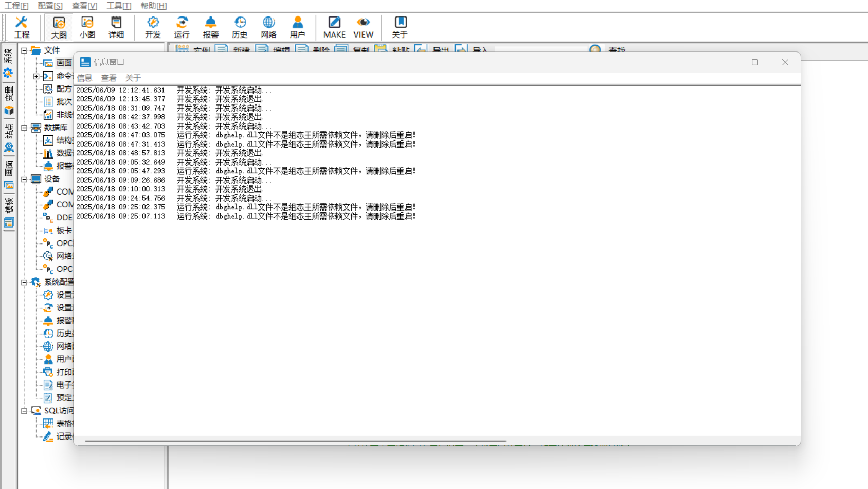868x489 pixels.
Task: Open the 工程 wrench tool icon
Action: click(21, 27)
